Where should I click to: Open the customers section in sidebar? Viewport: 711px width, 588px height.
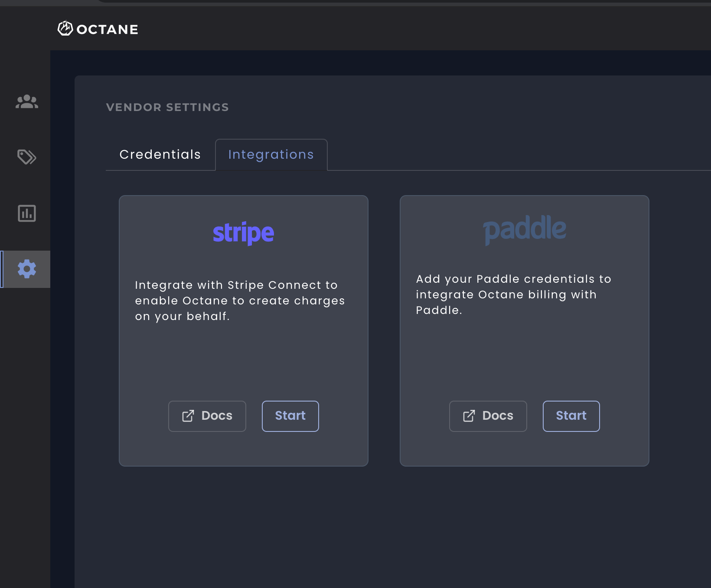point(27,102)
